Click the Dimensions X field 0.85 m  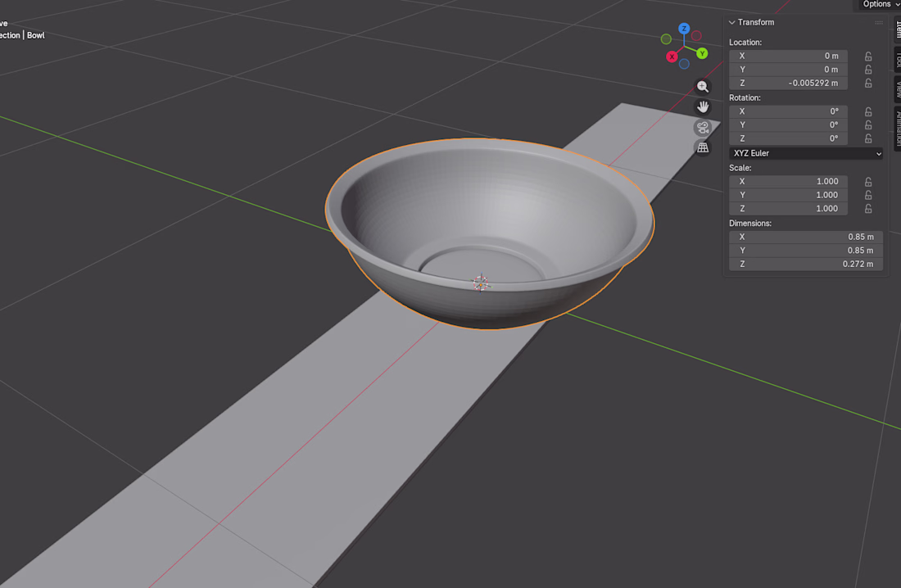pos(806,237)
